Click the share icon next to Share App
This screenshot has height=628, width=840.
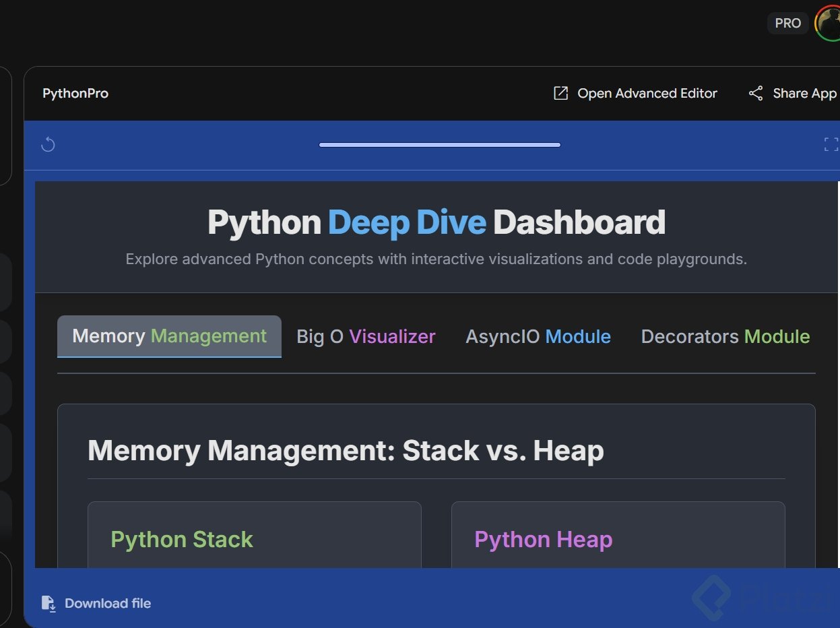756,94
